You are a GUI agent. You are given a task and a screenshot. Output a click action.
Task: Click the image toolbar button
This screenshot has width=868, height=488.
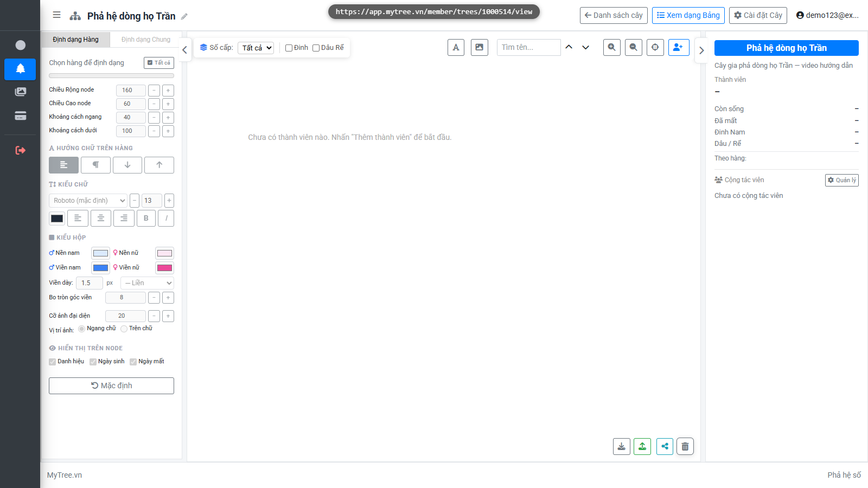pyautogui.click(x=480, y=47)
